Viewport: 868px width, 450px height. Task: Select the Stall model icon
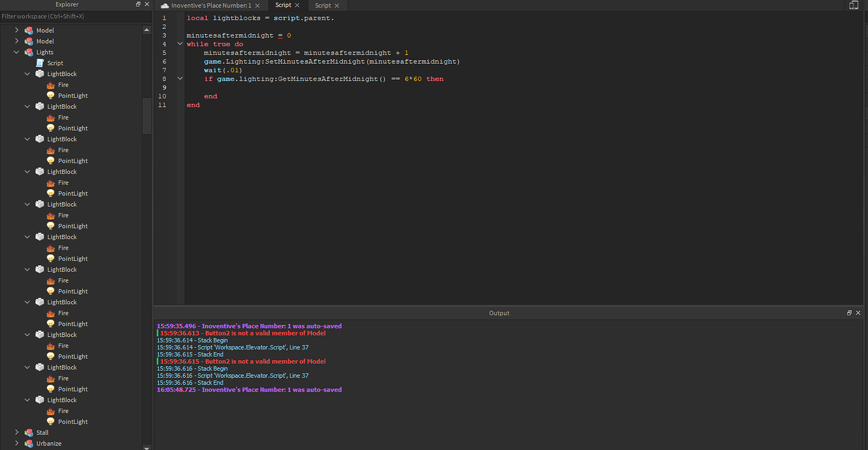(28, 432)
